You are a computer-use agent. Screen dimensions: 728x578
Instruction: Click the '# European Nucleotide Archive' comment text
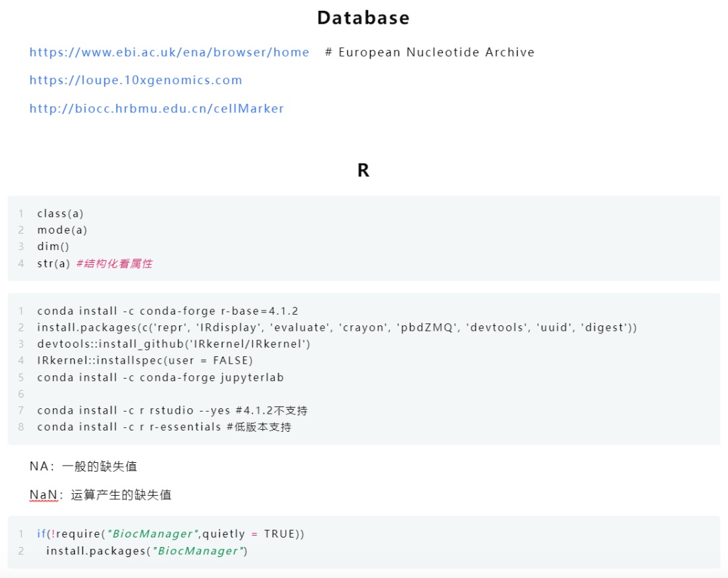(429, 53)
